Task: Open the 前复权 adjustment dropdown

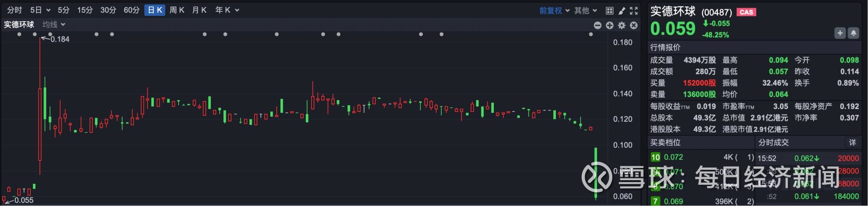Action: pyautogui.click(x=554, y=10)
